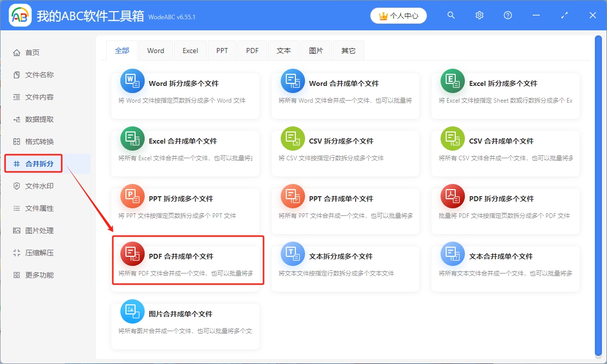Select the PDF 拆分成多个文件 tool icon
Image resolution: width=607 pixels, height=364 pixels.
(452, 197)
